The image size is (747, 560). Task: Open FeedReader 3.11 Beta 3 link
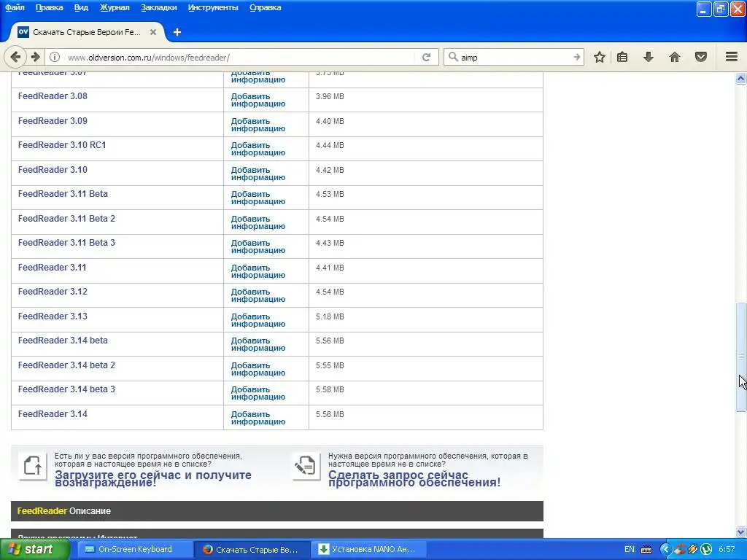66,242
